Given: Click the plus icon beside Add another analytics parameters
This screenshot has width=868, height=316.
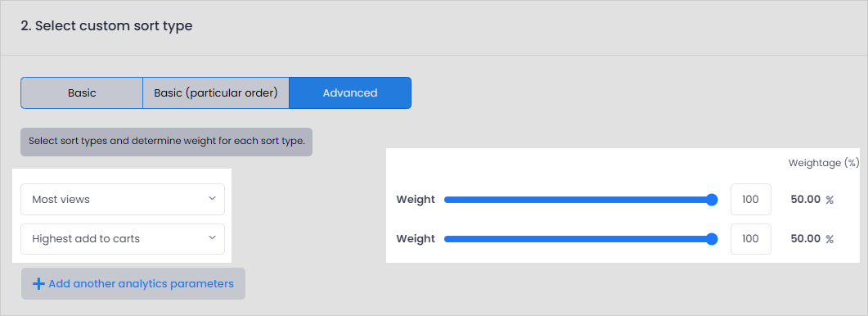Looking at the screenshot, I should coord(38,284).
